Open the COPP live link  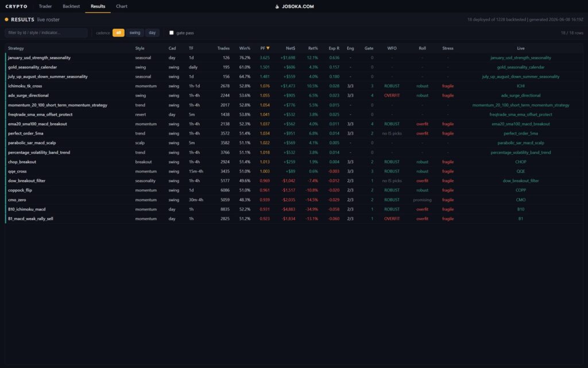tap(520, 190)
